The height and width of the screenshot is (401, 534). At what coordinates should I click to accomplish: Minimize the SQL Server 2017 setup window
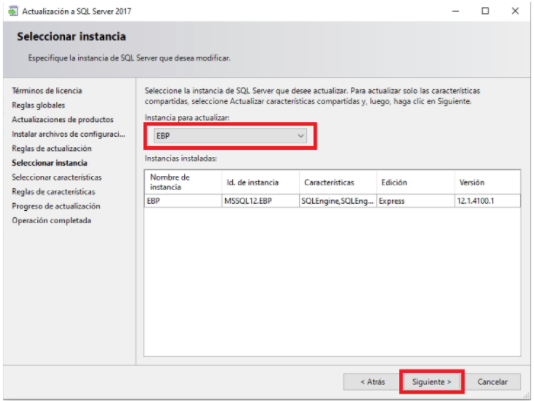455,11
